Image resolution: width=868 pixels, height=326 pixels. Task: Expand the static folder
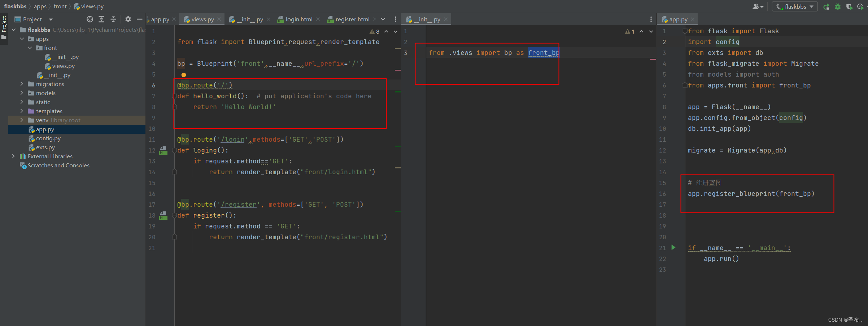click(x=22, y=102)
